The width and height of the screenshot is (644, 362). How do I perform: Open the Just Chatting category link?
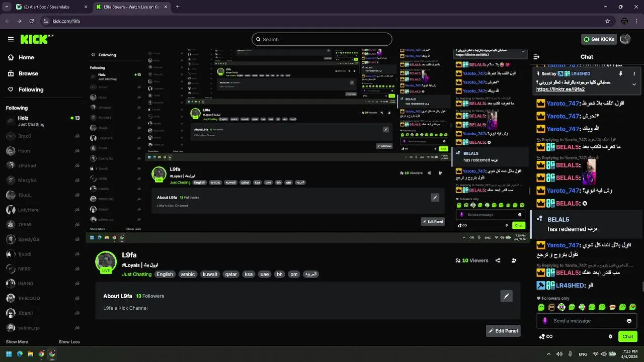136,274
